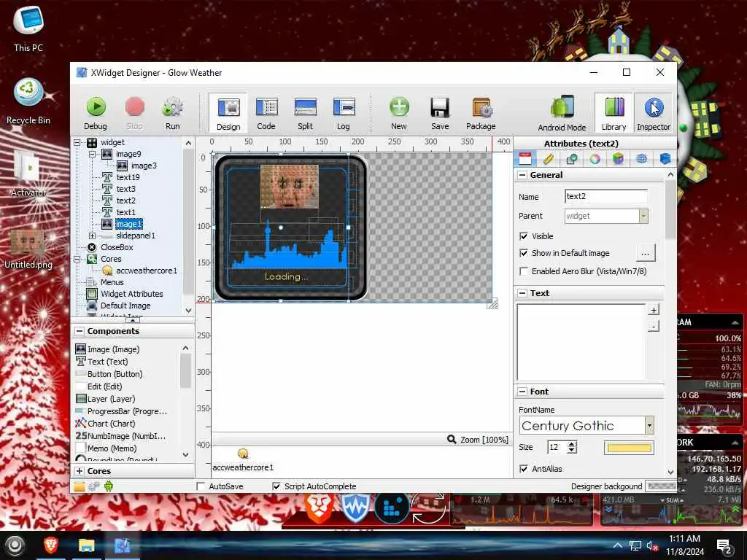Open the color wheel attributes tab
Image resolution: width=747 pixels, height=560 pixels.
(x=595, y=158)
